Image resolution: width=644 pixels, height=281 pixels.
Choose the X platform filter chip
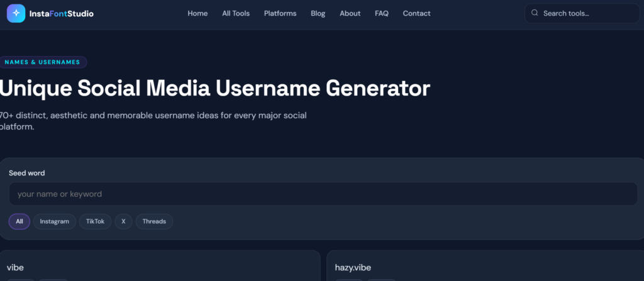(124, 221)
